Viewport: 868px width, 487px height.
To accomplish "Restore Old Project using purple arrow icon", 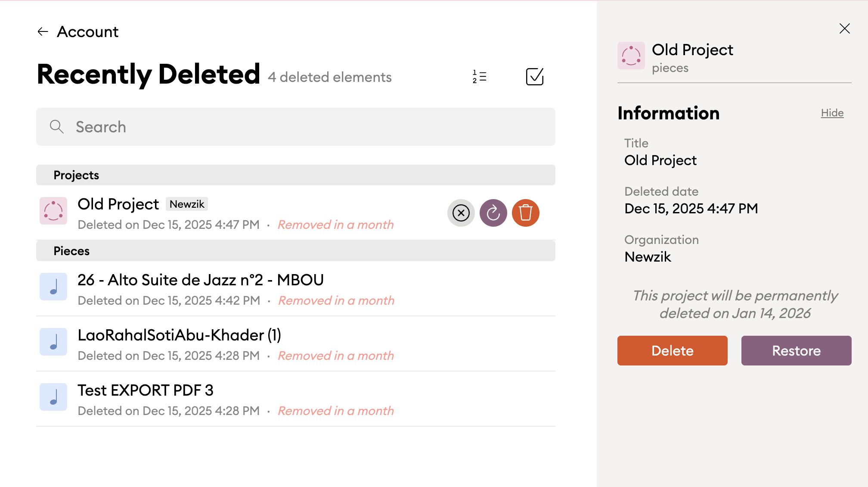I will (493, 213).
